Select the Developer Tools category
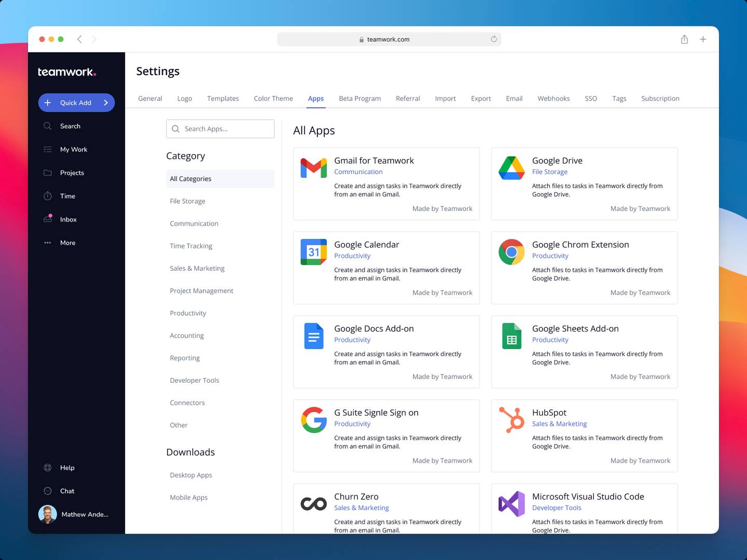Screen dimensions: 747x560 click(195, 380)
